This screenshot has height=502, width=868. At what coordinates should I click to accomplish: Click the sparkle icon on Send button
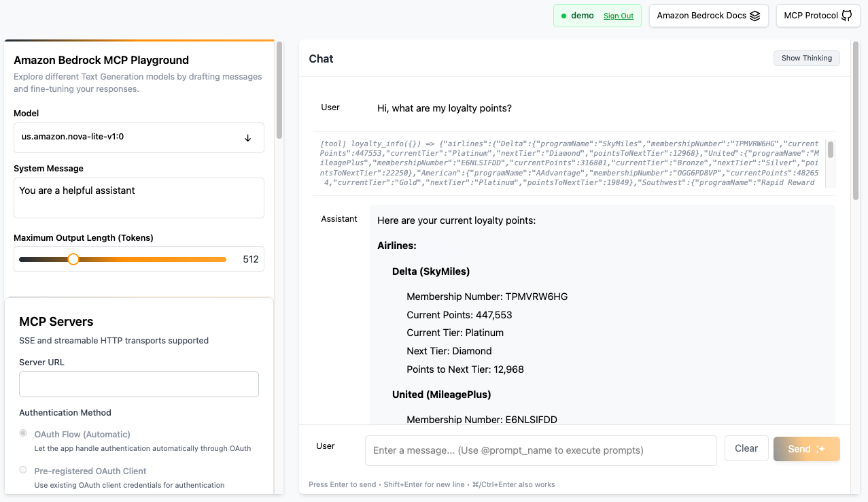tap(820, 449)
